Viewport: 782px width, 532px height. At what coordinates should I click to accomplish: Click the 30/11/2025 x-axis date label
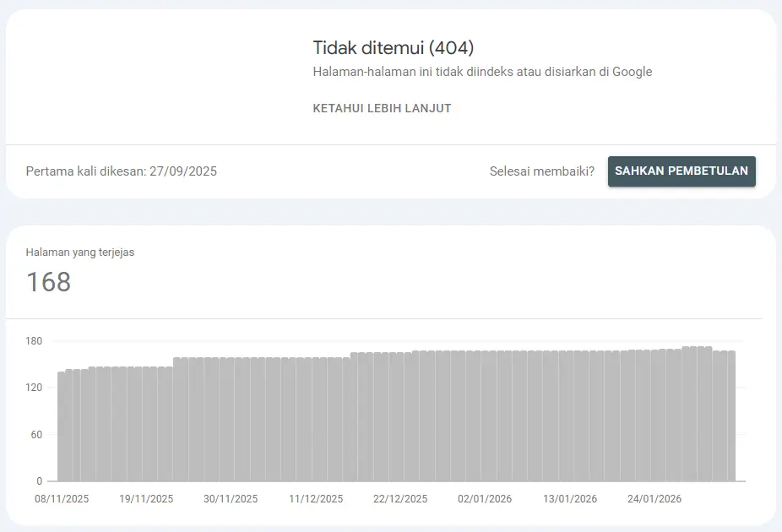[231, 499]
